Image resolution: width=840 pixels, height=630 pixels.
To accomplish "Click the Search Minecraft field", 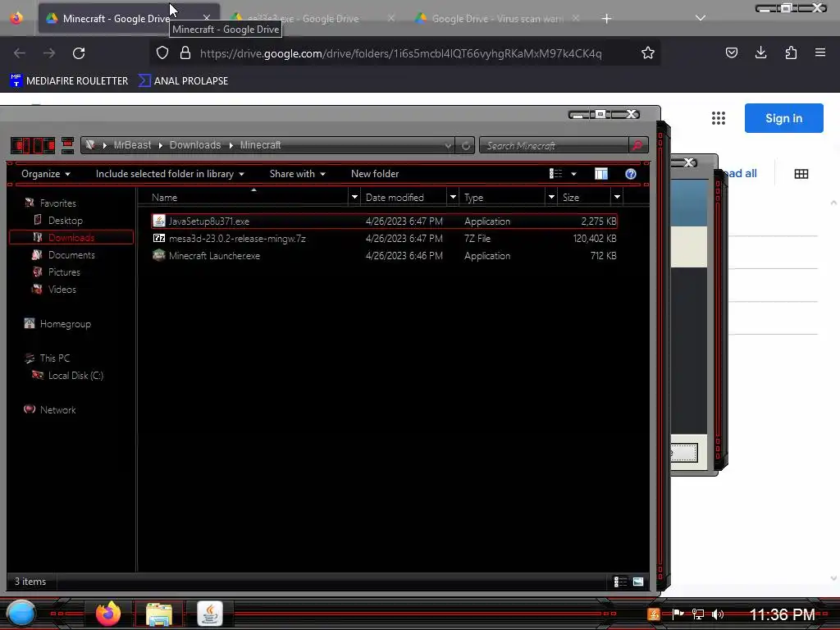I will (x=555, y=145).
